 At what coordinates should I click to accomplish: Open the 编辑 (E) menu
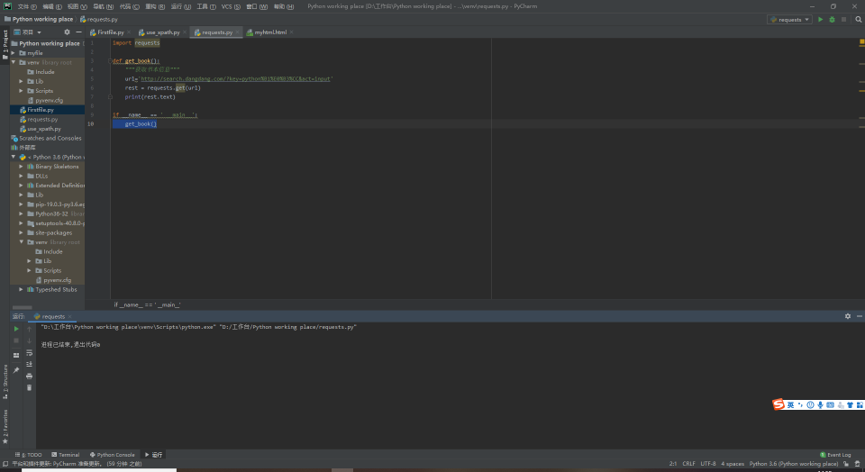click(52, 7)
